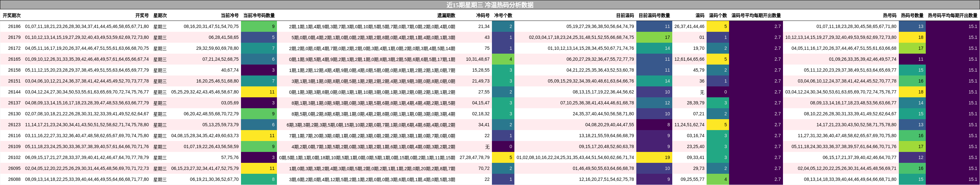This screenshot has height=185, width=980.
Task: Click cold code cell 04,15,47
Action: click(x=481, y=103)
